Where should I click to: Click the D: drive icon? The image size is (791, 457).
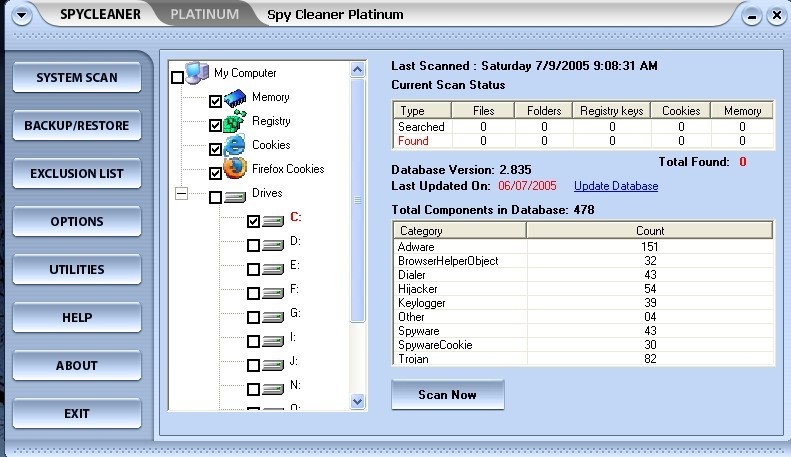[x=273, y=245]
